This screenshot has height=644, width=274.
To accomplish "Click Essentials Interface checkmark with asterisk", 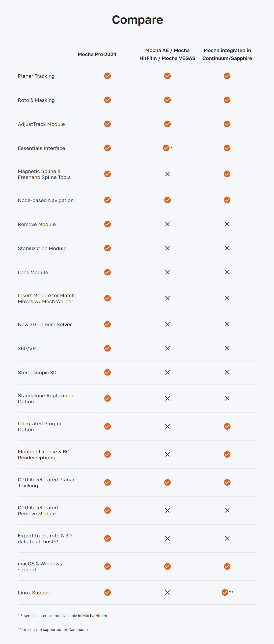I will [x=166, y=148].
